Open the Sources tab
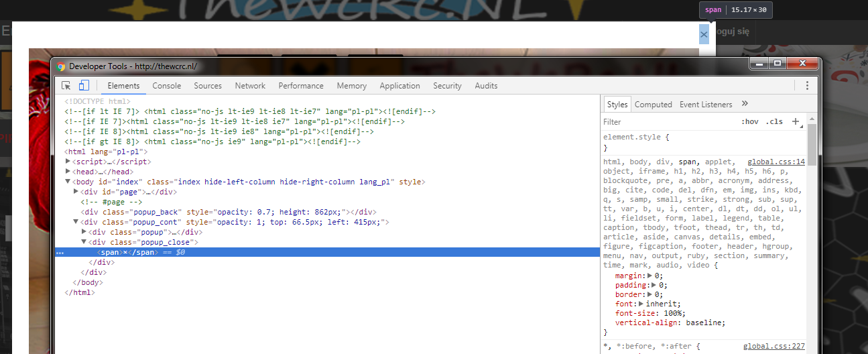868x354 pixels. [x=208, y=86]
